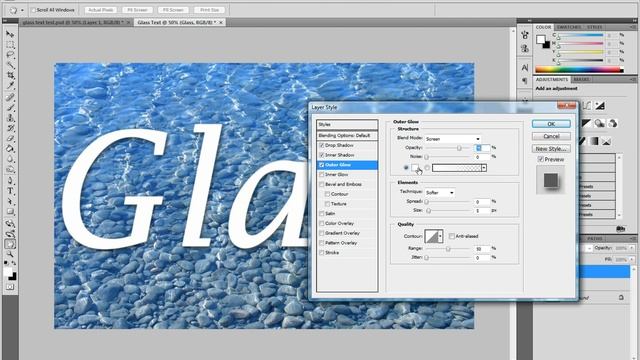
Task: Click OK in Layer Style dialog
Action: (551, 124)
